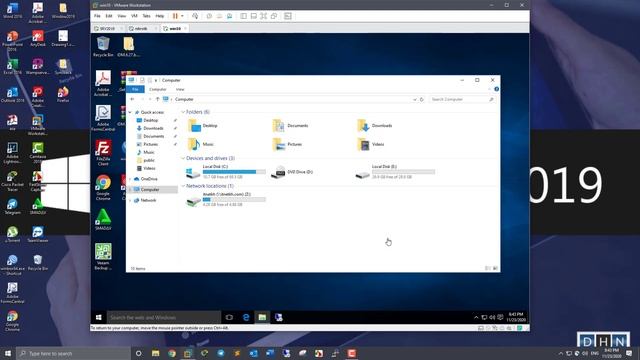
Task: Click the manage snapshots toolbar icon
Action: [229, 16]
